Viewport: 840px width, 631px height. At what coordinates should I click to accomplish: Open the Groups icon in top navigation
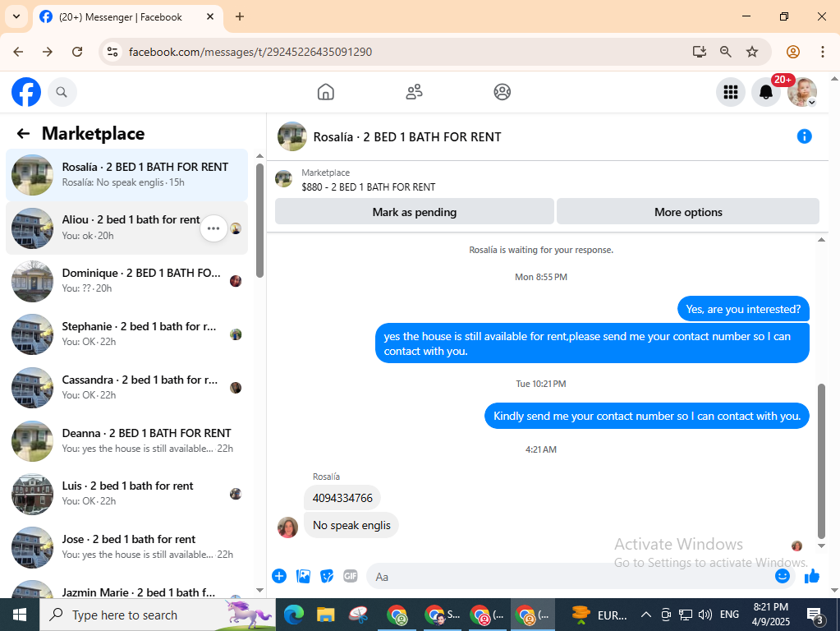coord(502,92)
